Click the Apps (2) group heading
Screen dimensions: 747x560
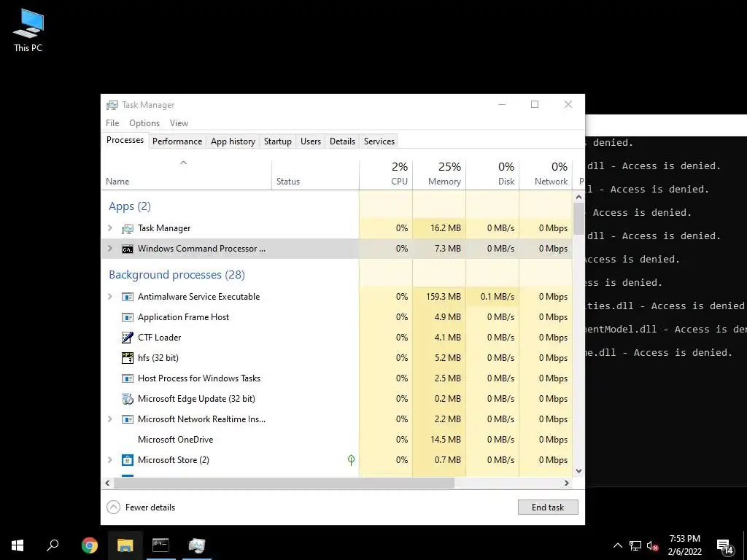130,206
